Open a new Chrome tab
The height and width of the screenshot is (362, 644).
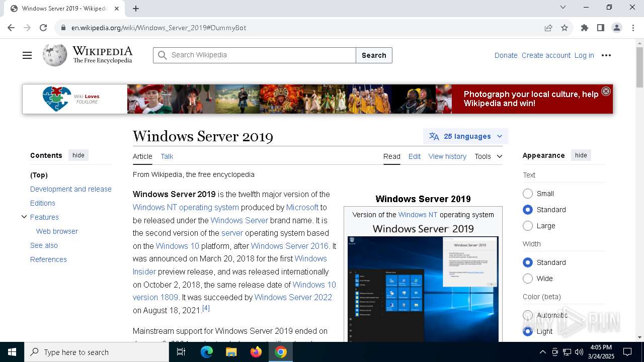136,8
